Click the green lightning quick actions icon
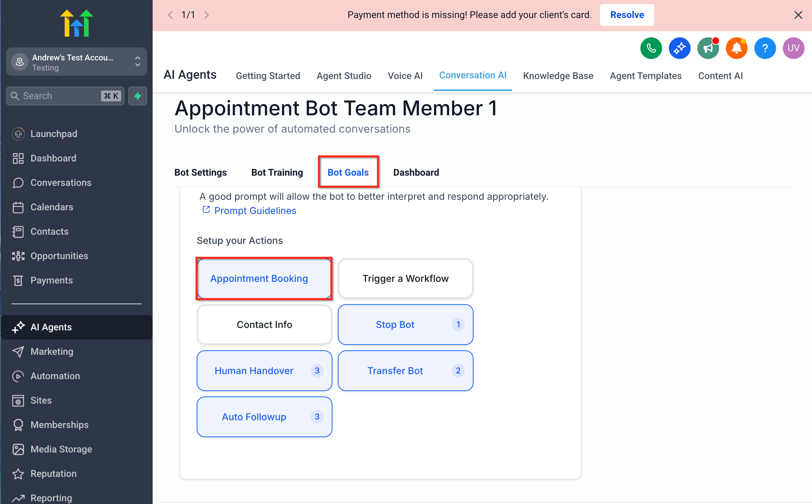Viewport: 812px width, 504px height. point(138,96)
